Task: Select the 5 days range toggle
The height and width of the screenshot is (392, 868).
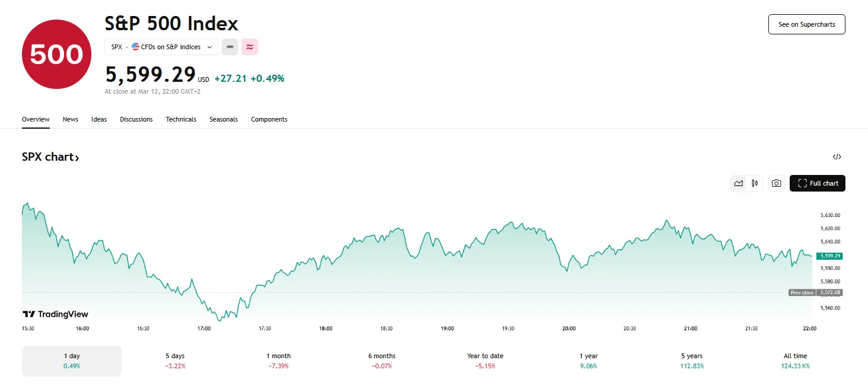Action: tap(175, 361)
